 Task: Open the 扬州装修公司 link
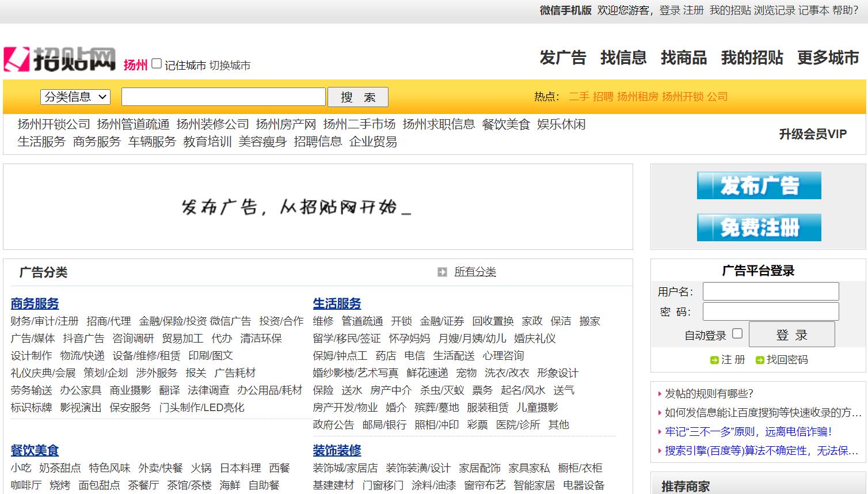[x=213, y=124]
